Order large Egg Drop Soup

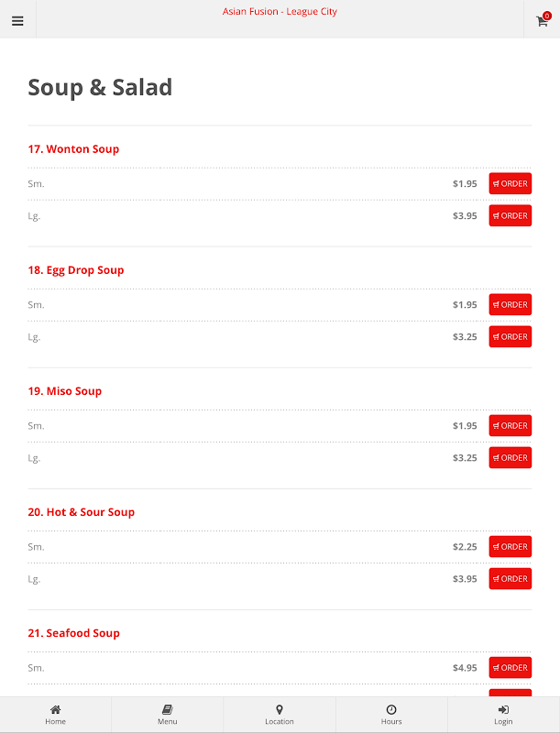[x=510, y=336]
